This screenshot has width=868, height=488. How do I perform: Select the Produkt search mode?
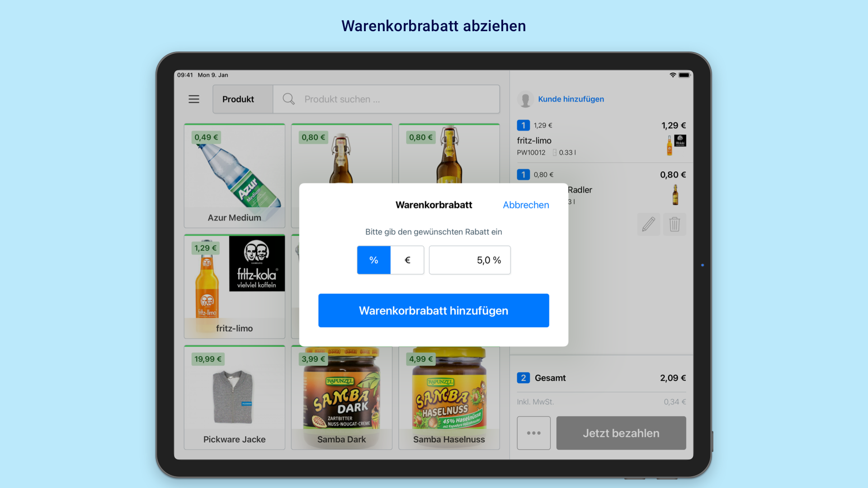click(x=243, y=99)
